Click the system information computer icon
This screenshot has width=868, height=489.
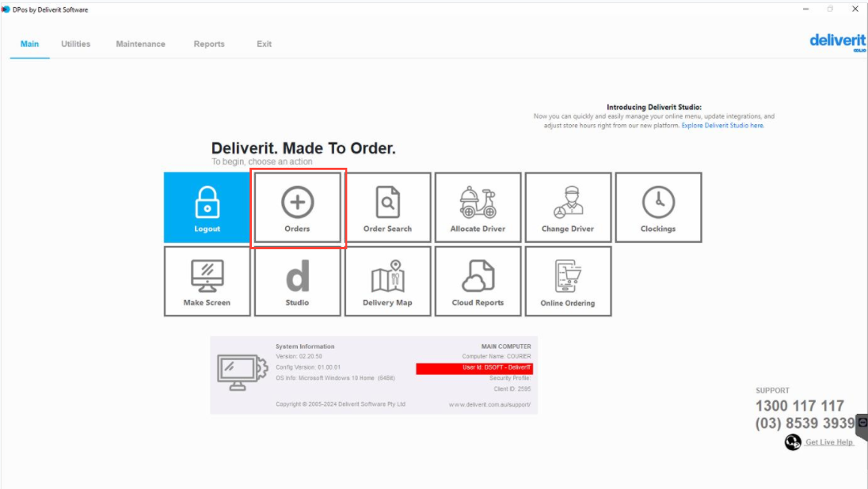[x=242, y=373]
